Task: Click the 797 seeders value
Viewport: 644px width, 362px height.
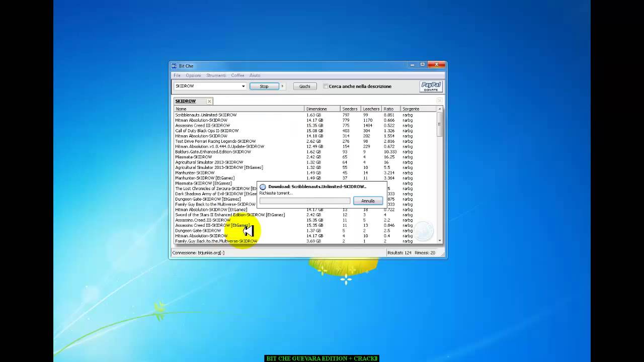Action: pos(346,115)
